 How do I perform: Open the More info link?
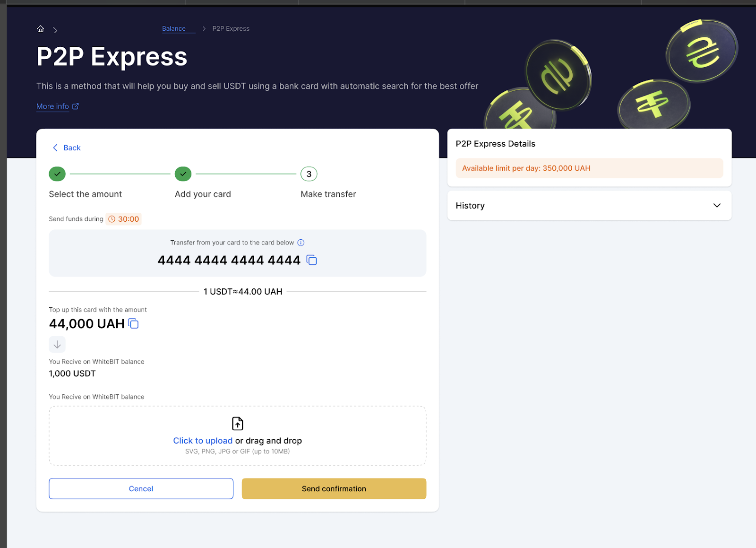tap(52, 106)
